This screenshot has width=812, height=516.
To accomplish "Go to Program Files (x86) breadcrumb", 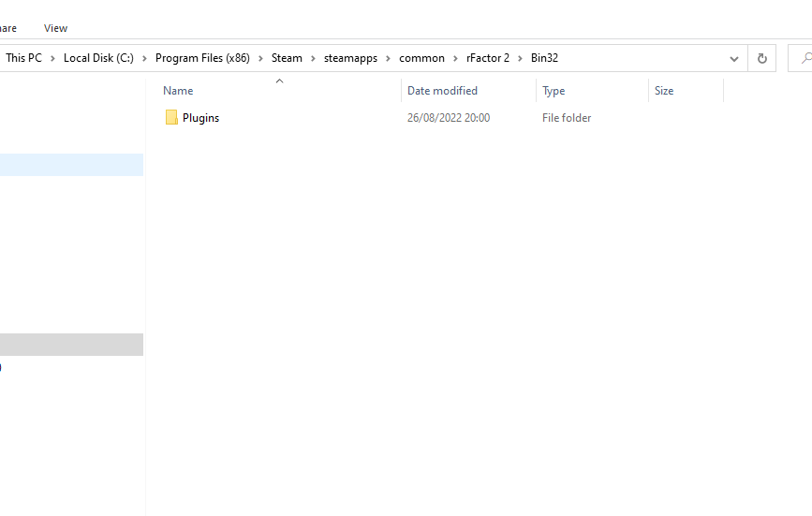I will [x=202, y=58].
